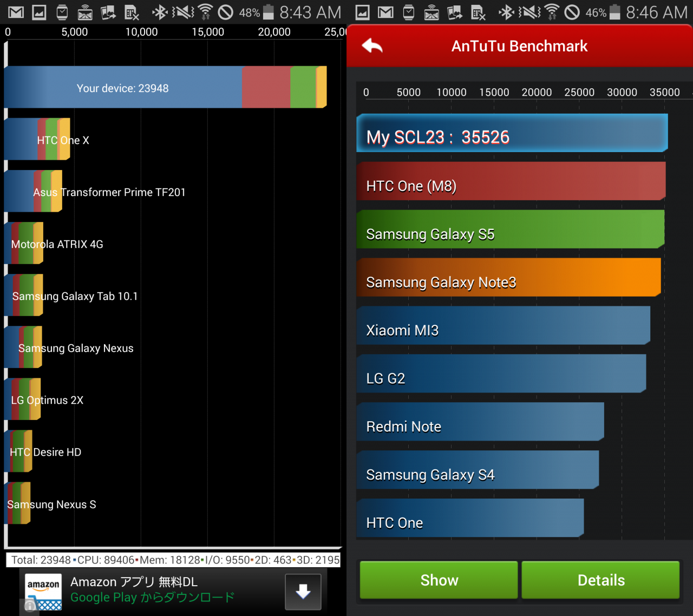Viewport: 693px width, 616px height.
Task: Select the HTC One (M8) bar
Action: tap(511, 181)
